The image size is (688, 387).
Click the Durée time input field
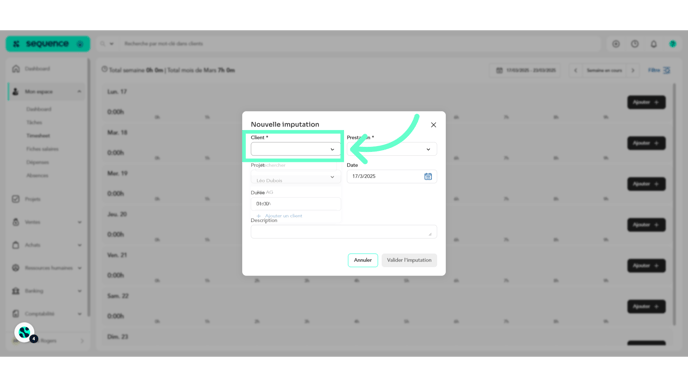point(295,204)
